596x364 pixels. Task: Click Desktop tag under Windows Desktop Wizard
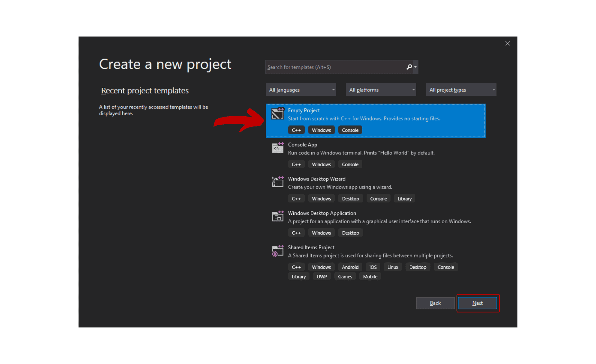(350, 198)
